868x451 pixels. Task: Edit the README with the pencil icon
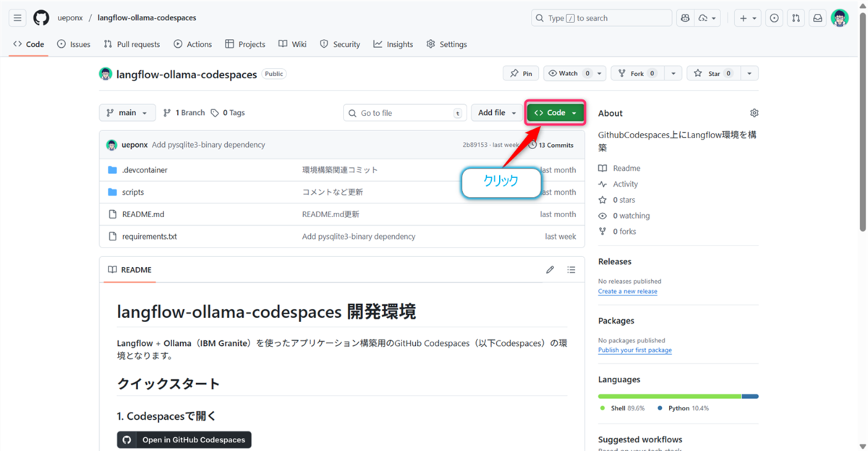coord(550,270)
